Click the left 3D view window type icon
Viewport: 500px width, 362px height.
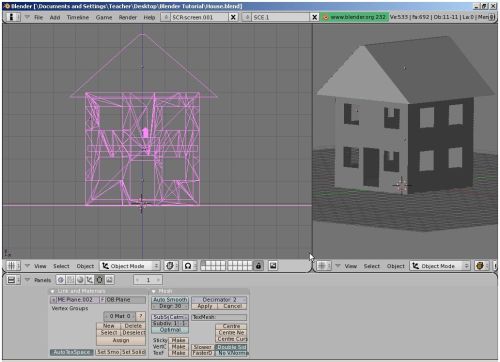(x=12, y=266)
